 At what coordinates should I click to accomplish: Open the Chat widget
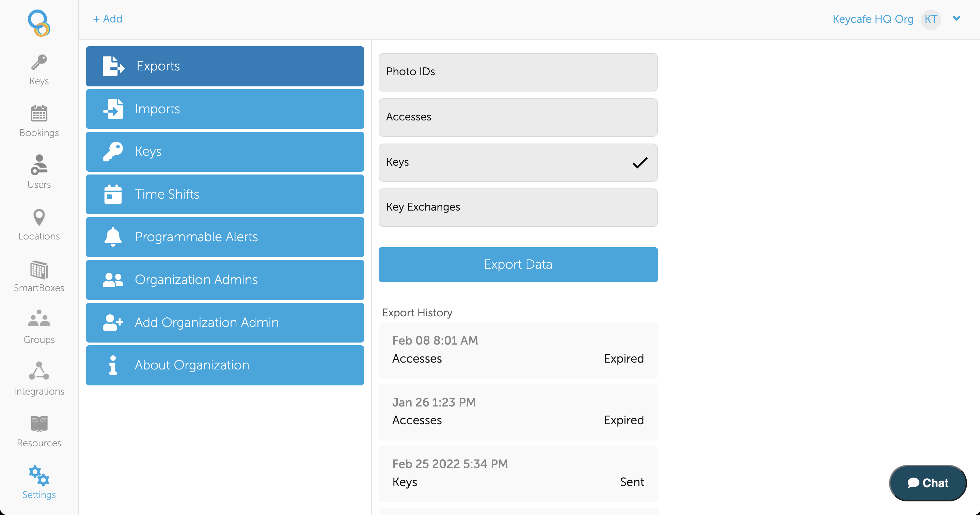click(928, 483)
